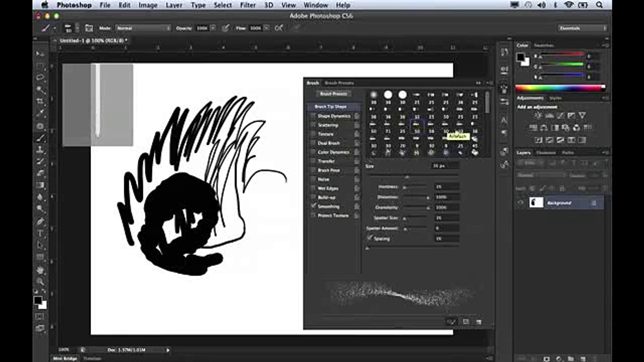644x362 pixels.
Task: Open the Layer menu
Action: [174, 5]
